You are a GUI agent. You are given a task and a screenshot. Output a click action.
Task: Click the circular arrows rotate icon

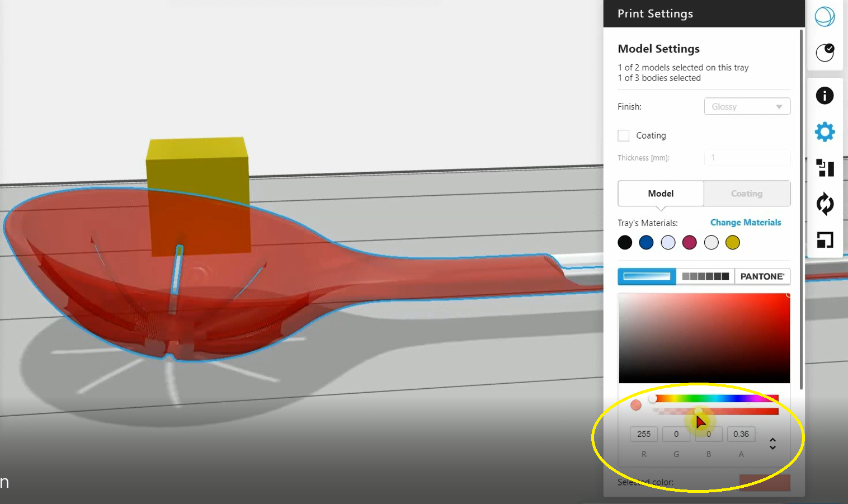[825, 204]
